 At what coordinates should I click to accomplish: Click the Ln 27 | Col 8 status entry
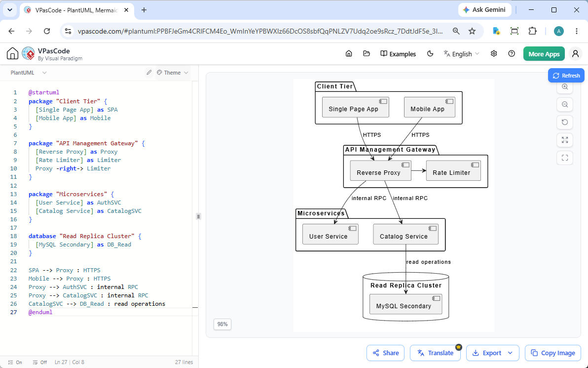[70, 363]
